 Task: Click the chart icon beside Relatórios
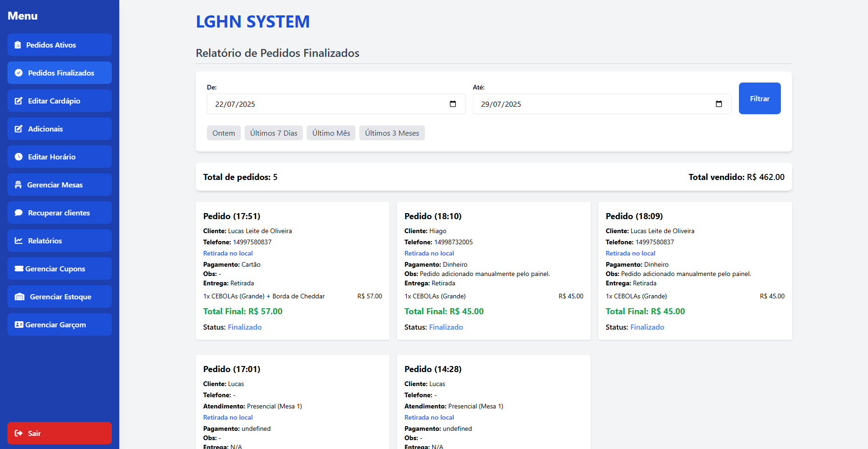(19, 241)
